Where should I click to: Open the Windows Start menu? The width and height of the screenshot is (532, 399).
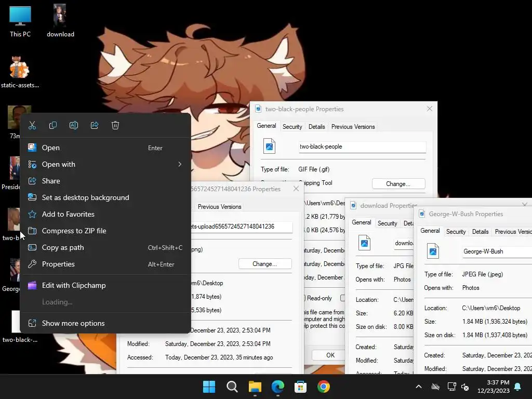click(209, 387)
